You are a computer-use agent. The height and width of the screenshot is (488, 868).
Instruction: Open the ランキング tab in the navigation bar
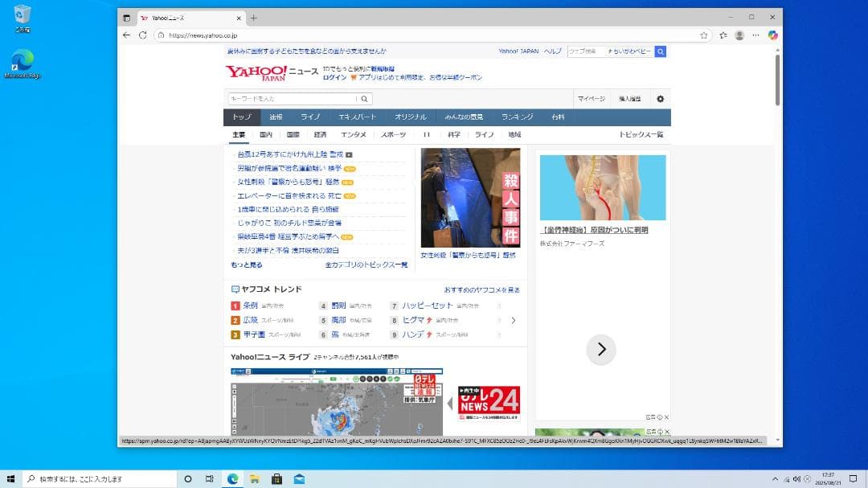pyautogui.click(x=515, y=116)
